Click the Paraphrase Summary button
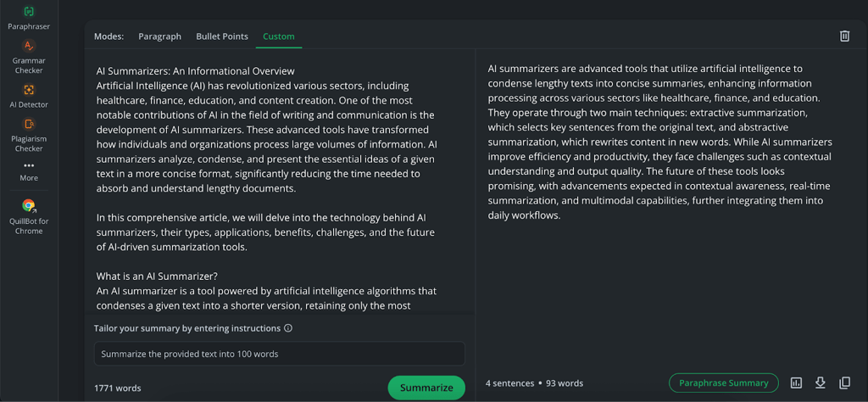 click(x=724, y=382)
